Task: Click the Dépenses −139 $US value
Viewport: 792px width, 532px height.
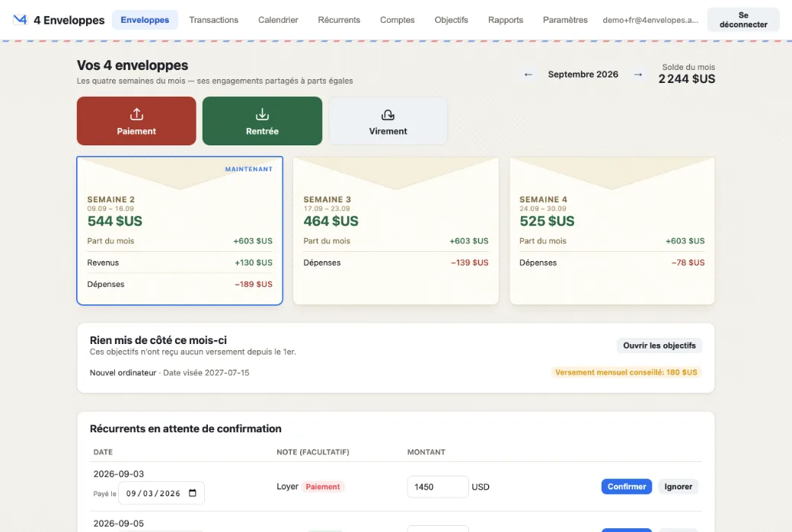Action: [470, 263]
